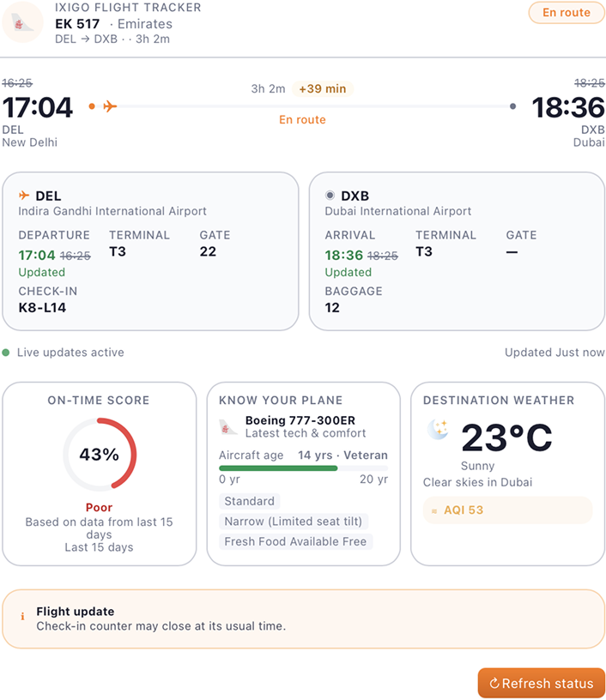Image resolution: width=606 pixels, height=700 pixels.
Task: Click the orange airplane progress icon
Action: (109, 106)
